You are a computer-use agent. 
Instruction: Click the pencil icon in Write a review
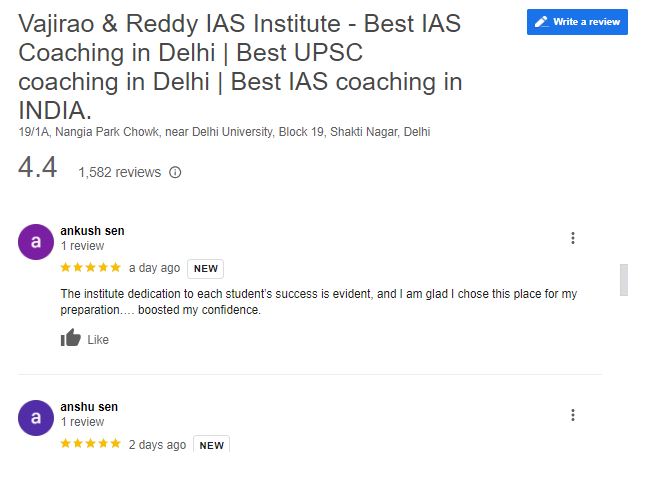coord(541,22)
